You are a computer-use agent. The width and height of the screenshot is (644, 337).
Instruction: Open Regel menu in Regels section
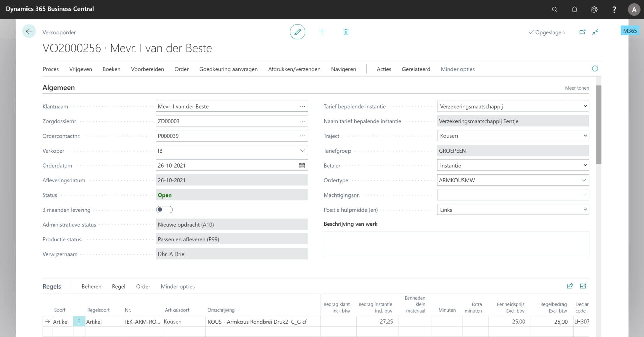click(x=119, y=286)
